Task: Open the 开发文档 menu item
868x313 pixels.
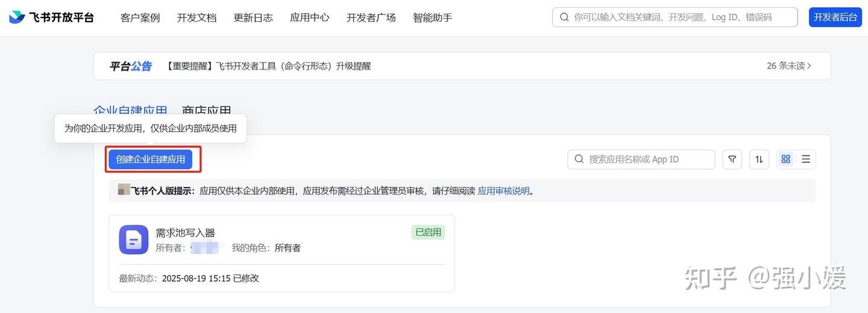Action: tap(197, 17)
